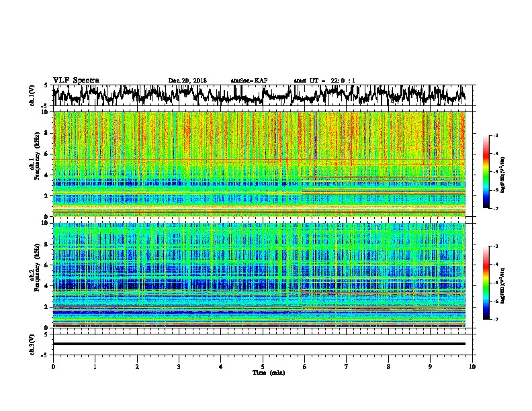This screenshot has width=532, height=411.
Task: Click time axis tick label "9"
Action: tap(430, 367)
